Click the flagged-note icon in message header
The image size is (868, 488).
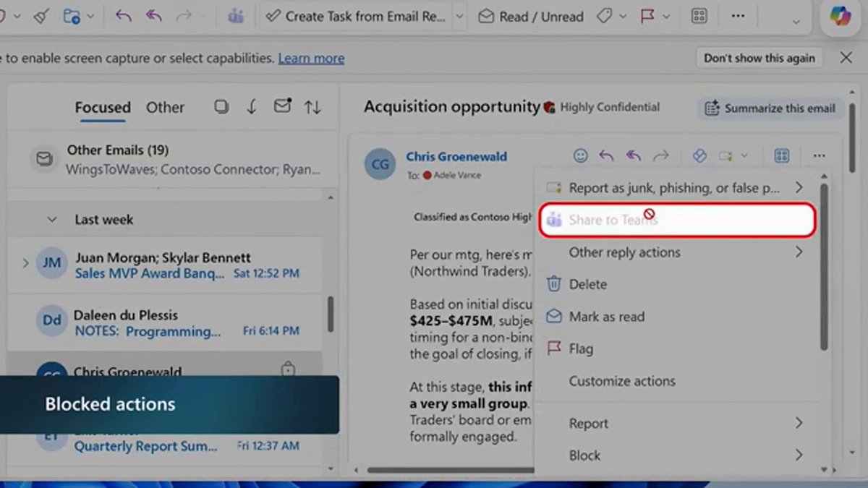(x=726, y=155)
